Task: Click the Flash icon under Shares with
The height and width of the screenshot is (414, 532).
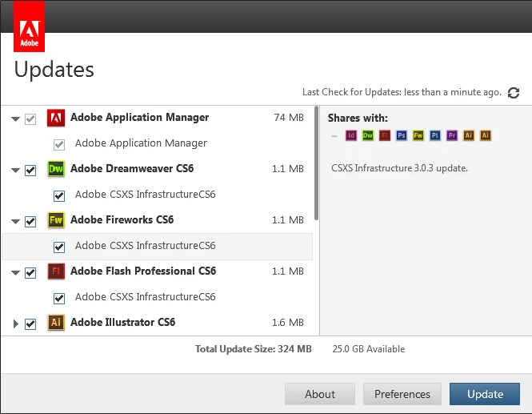Action: pyautogui.click(x=385, y=135)
